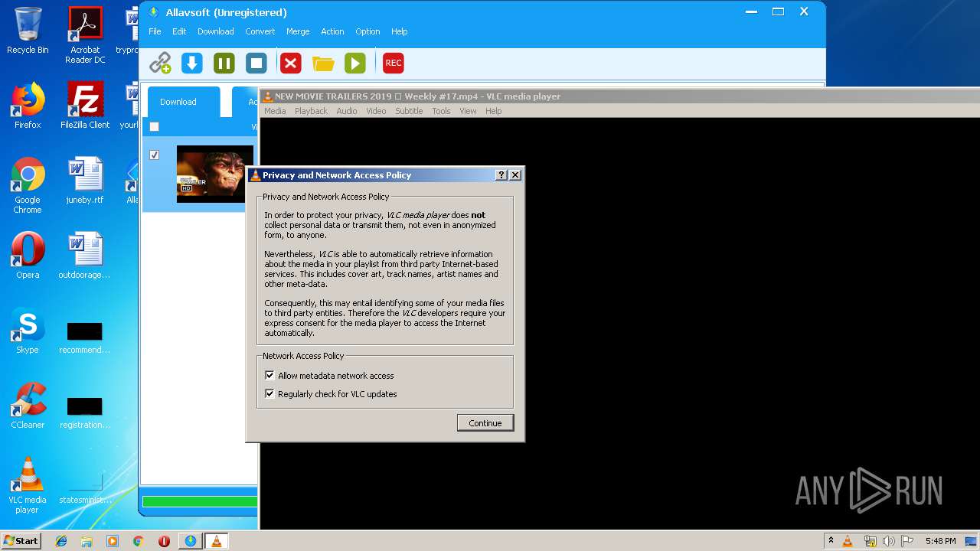Open Windows Media Player taskbar icon
This screenshot has width=980, height=551.
coord(113,541)
